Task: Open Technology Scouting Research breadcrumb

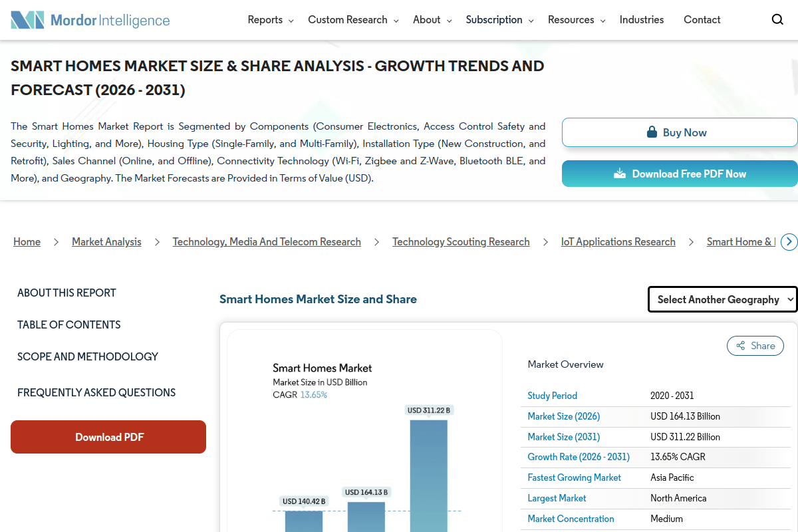Action: (x=461, y=242)
